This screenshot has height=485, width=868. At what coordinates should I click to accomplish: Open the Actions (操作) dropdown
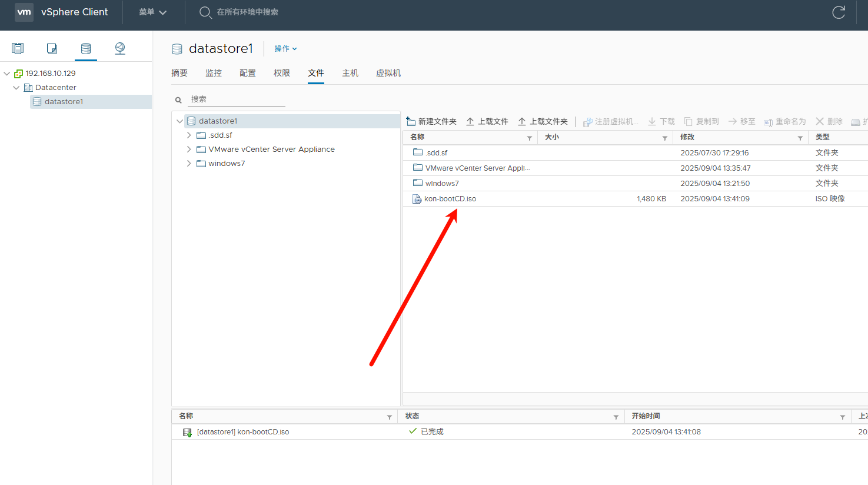coord(285,49)
